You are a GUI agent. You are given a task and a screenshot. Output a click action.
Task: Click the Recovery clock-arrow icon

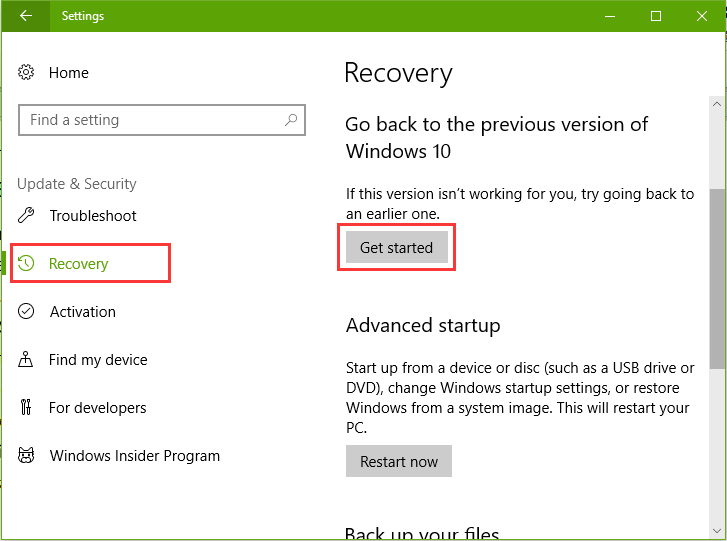26,263
